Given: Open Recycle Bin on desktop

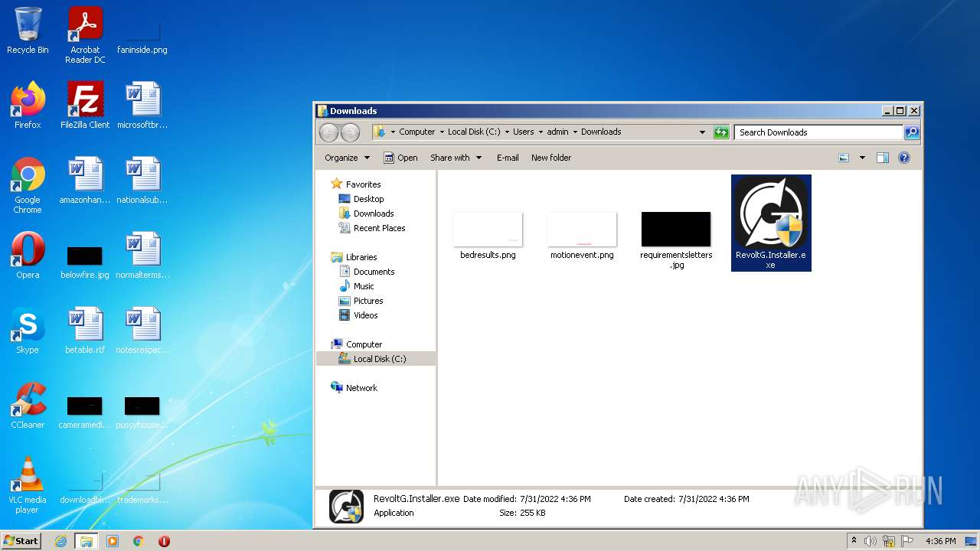Looking at the screenshot, I should (x=28, y=31).
